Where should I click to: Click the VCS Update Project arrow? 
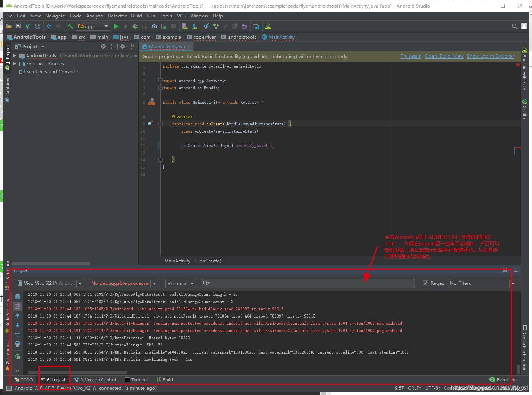point(206,27)
